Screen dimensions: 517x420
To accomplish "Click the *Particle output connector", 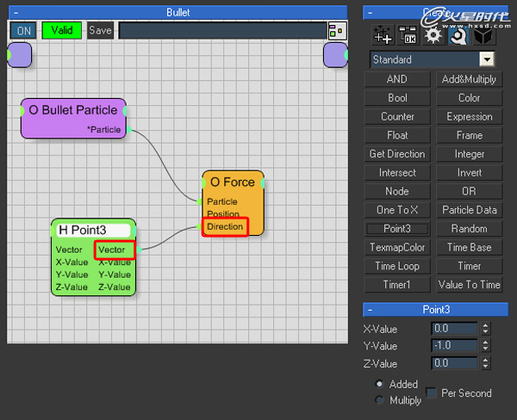I will coord(129,130).
